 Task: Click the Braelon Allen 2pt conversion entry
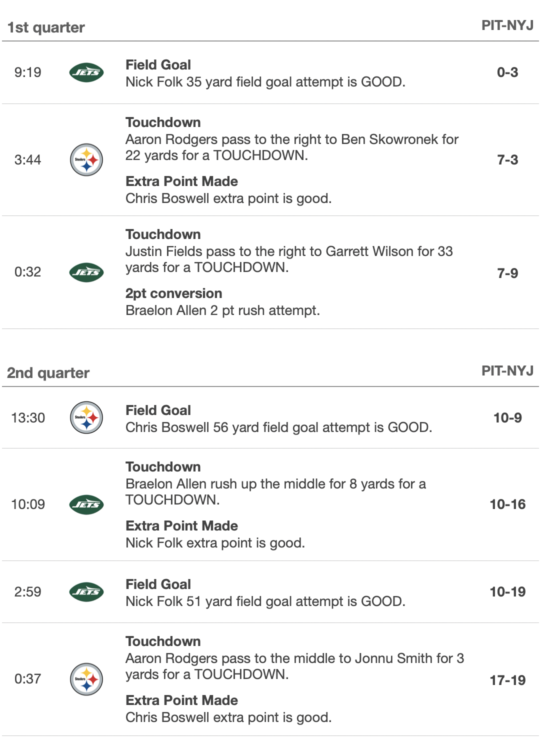click(222, 310)
